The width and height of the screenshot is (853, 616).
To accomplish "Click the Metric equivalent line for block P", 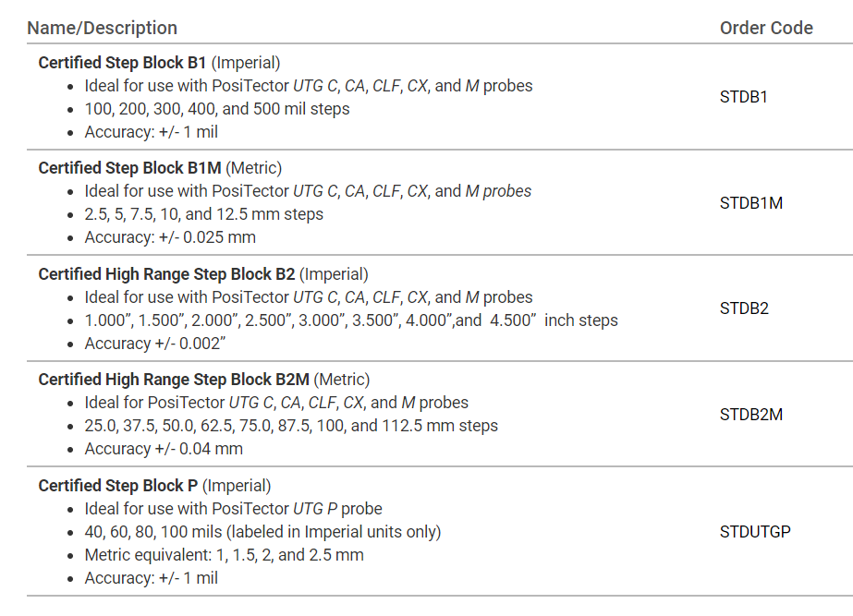I will pos(224,555).
